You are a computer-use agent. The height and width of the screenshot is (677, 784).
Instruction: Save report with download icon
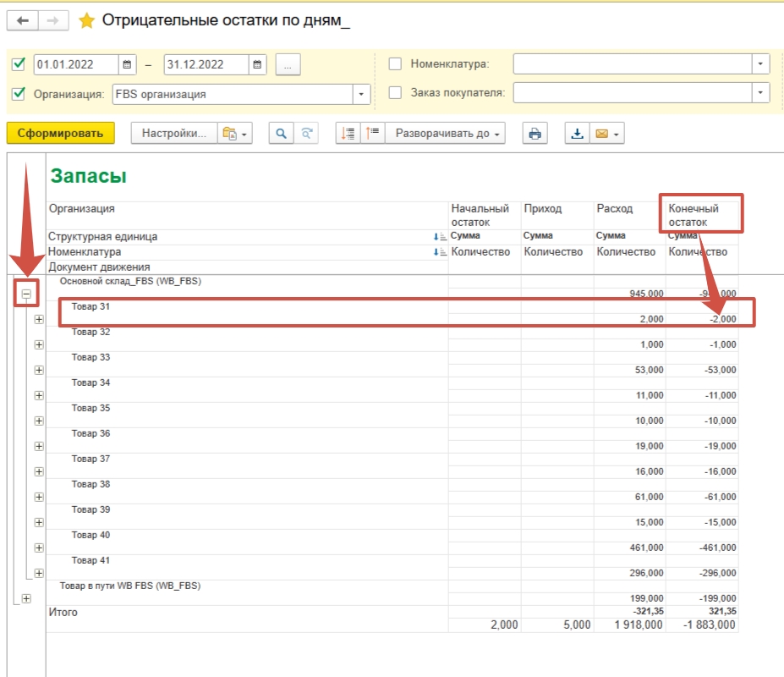[x=578, y=134]
